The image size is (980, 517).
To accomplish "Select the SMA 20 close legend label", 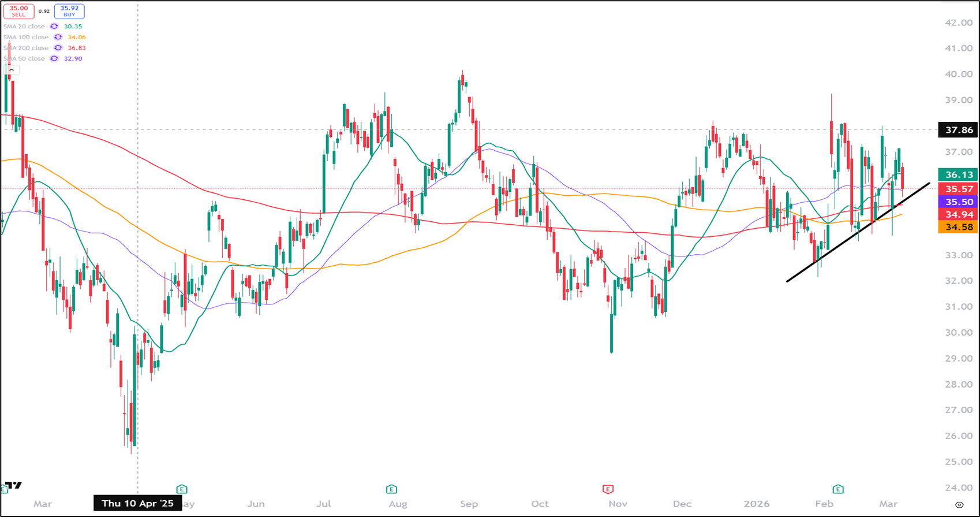I will pyautogui.click(x=24, y=27).
